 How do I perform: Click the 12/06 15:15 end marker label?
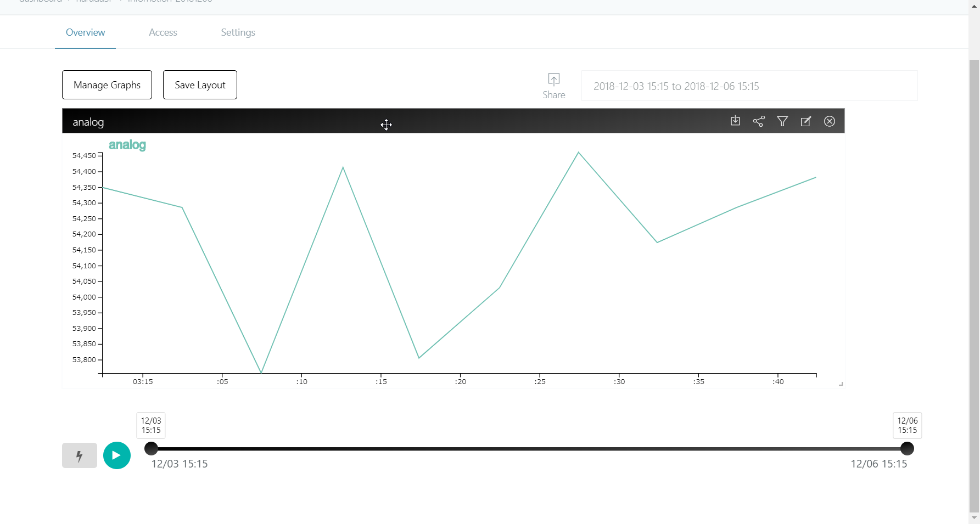tap(907, 425)
